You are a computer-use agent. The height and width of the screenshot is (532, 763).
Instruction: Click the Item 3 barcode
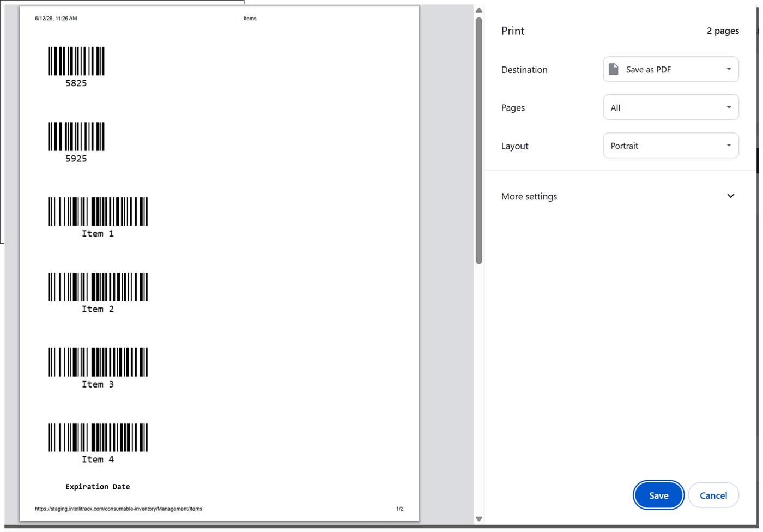[98, 362]
